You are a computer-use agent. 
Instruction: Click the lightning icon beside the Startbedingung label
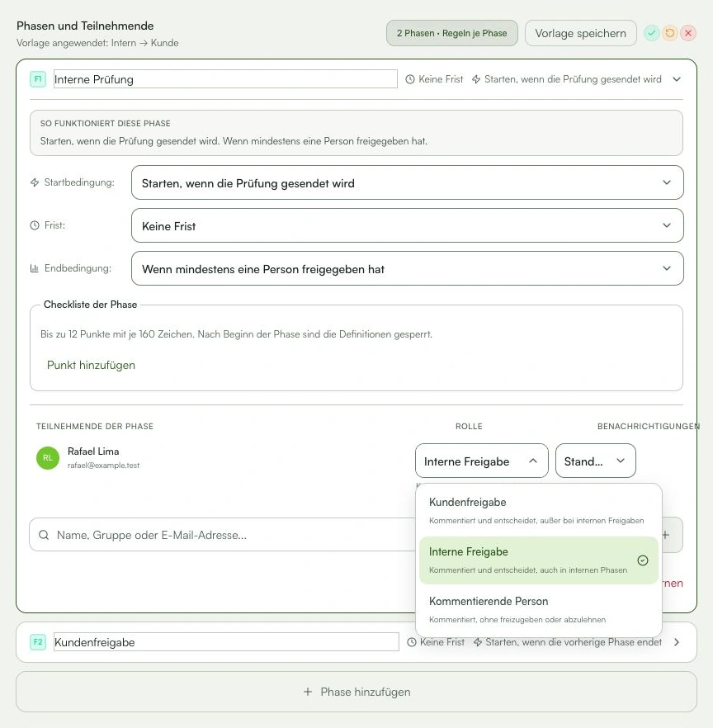[35, 182]
